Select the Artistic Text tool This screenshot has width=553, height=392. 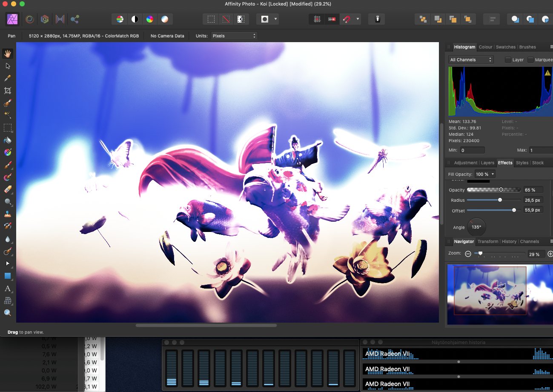coord(7,288)
